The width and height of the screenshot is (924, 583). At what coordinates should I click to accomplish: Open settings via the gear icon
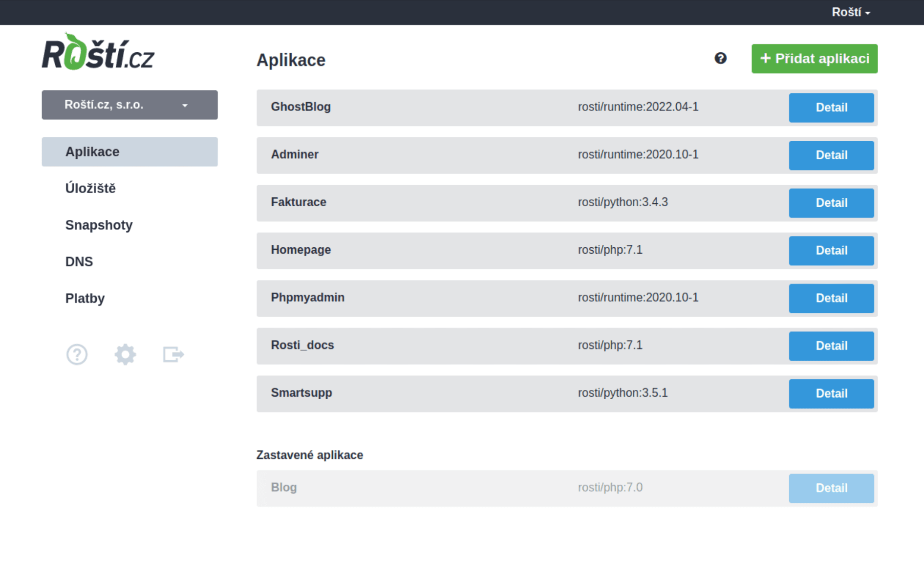125,354
